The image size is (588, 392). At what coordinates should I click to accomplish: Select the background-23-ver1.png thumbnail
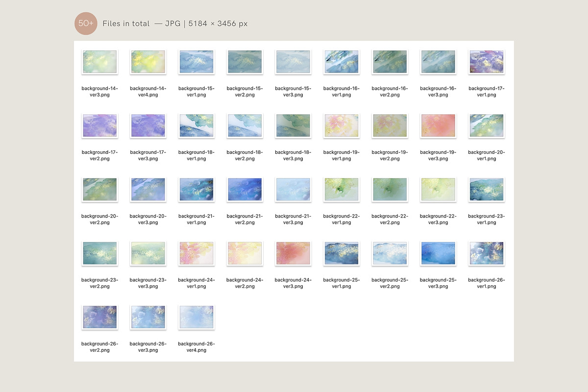click(487, 190)
